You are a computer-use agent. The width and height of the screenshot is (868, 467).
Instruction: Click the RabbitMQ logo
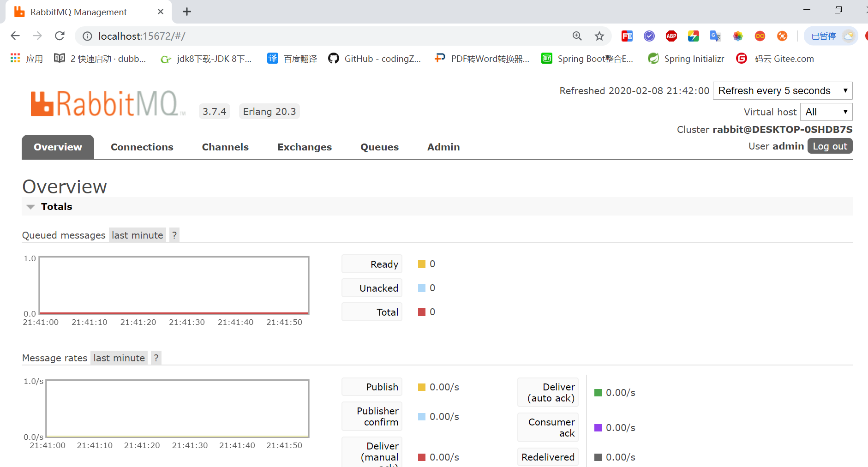point(108,104)
